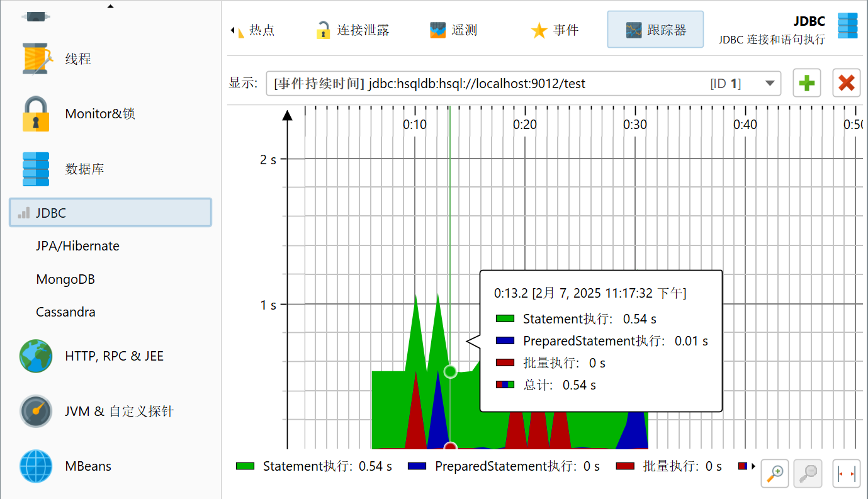The height and width of the screenshot is (499, 868).
Task: Click the red X remove-tracker button
Action: [x=847, y=83]
